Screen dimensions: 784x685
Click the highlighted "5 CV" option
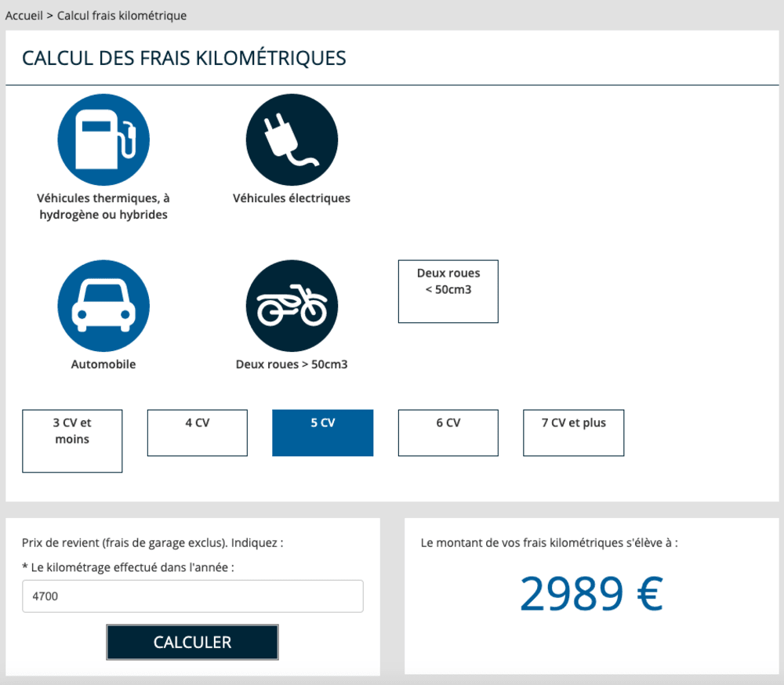[322, 433]
